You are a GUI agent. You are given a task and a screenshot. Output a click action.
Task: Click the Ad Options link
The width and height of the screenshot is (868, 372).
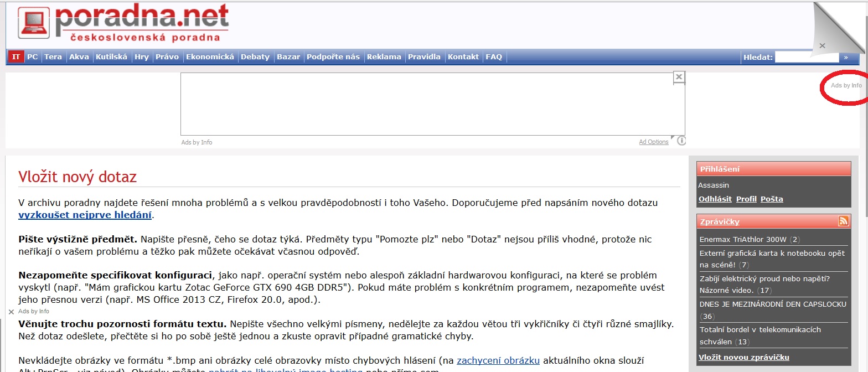coord(654,142)
